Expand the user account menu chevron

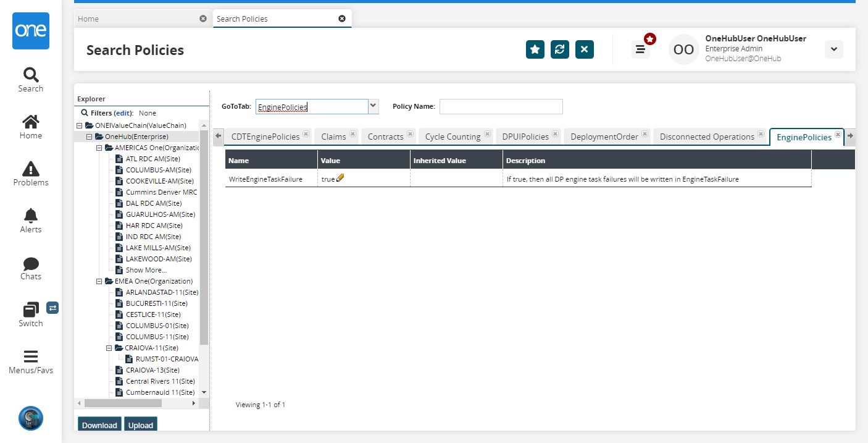click(x=833, y=49)
